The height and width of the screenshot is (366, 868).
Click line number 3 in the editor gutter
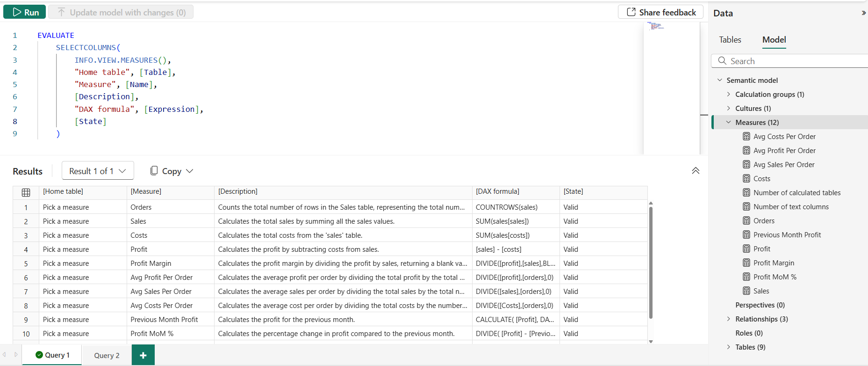coord(15,60)
